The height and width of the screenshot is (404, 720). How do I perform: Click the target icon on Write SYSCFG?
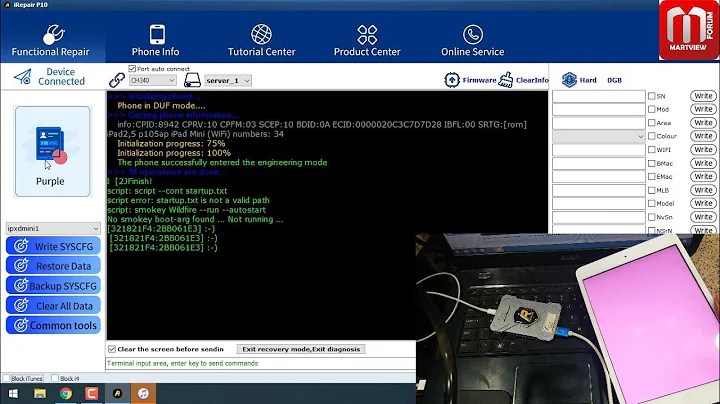(x=21, y=246)
